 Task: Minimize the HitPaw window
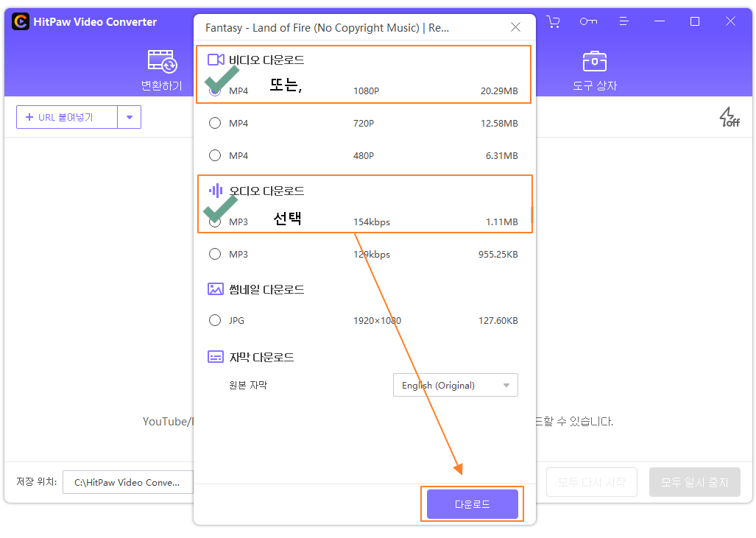click(660, 21)
